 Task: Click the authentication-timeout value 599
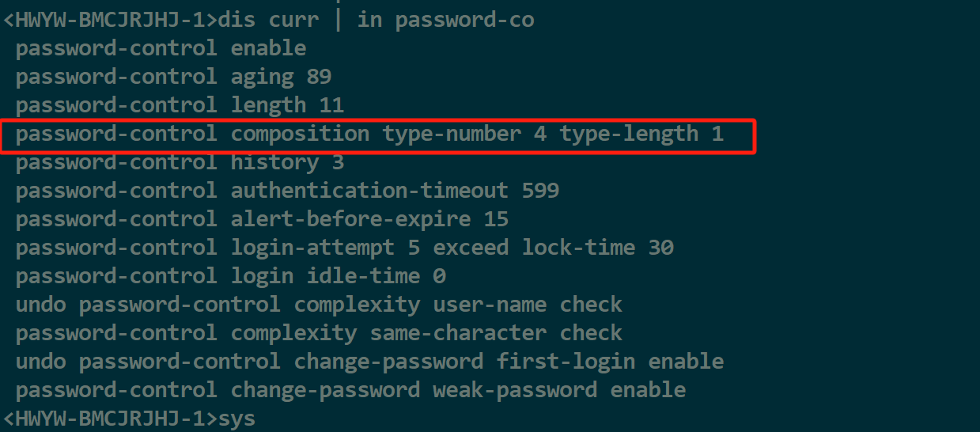(x=540, y=191)
